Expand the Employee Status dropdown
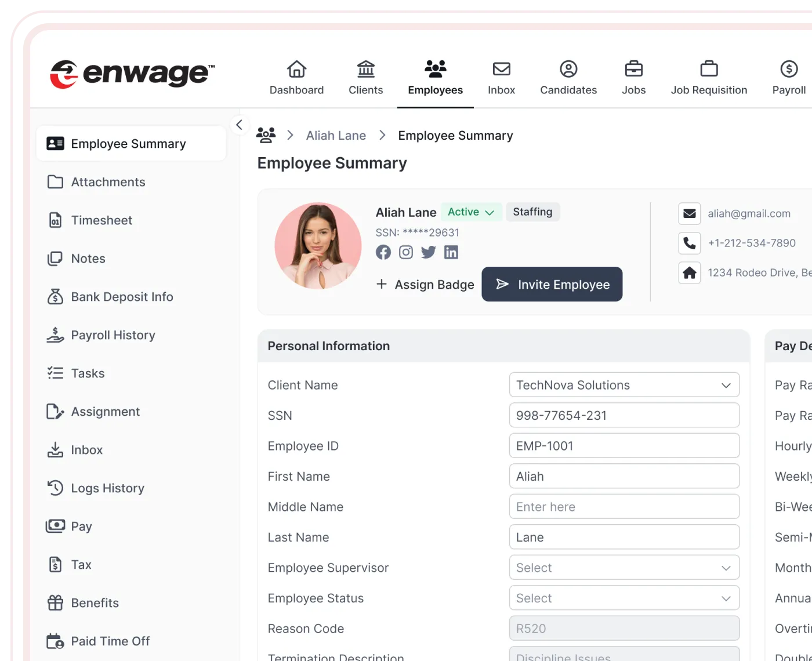Image resolution: width=812 pixels, height=661 pixels. pyautogui.click(x=624, y=598)
